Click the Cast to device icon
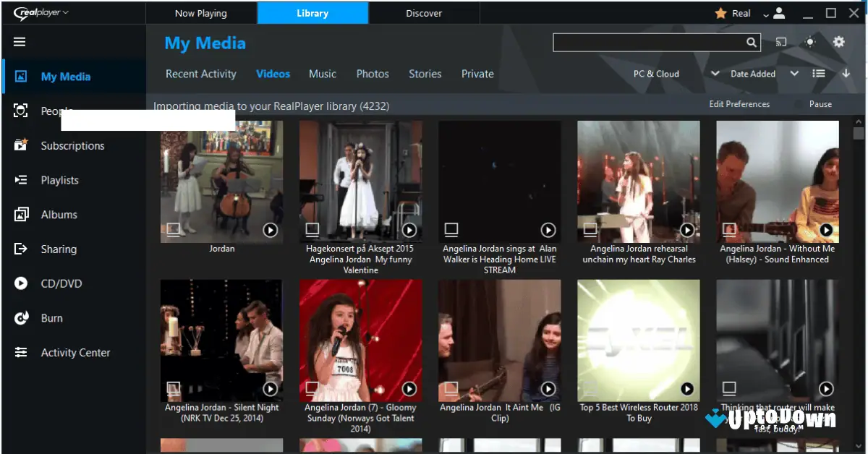Image resolution: width=868 pixels, height=454 pixels. pyautogui.click(x=780, y=42)
